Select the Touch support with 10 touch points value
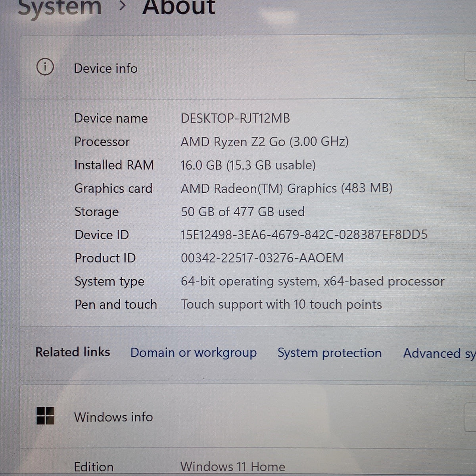Screen dimensions: 476x476 (281, 305)
